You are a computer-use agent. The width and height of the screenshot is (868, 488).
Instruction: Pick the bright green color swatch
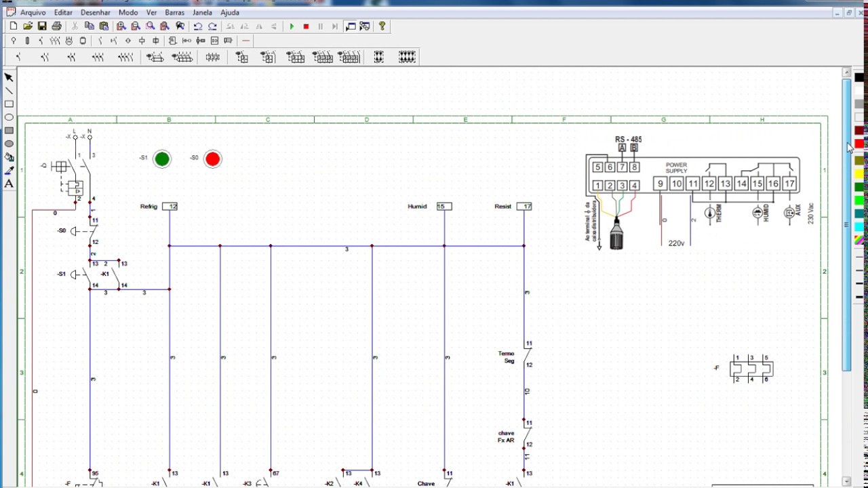point(859,201)
